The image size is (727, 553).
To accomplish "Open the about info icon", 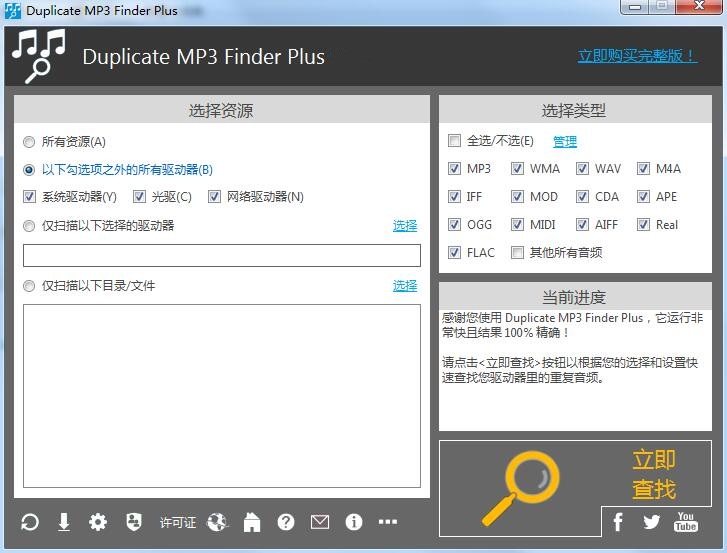I will click(x=354, y=522).
